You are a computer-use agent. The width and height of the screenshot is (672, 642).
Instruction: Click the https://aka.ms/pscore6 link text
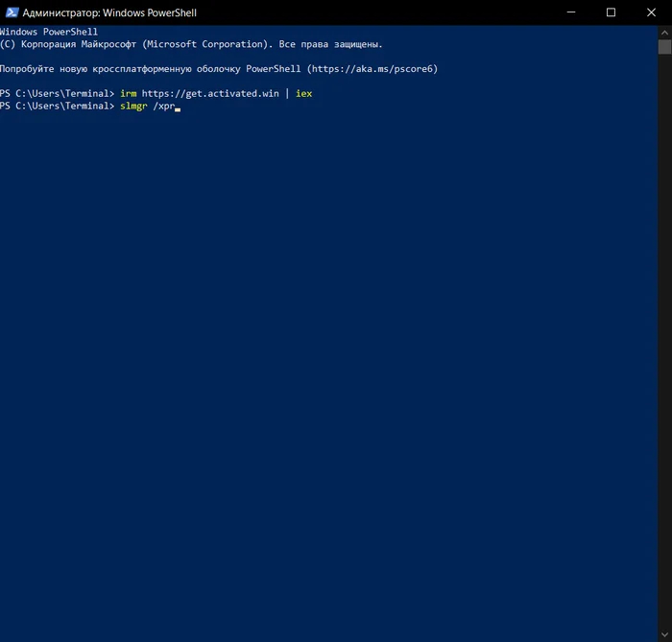(x=372, y=69)
